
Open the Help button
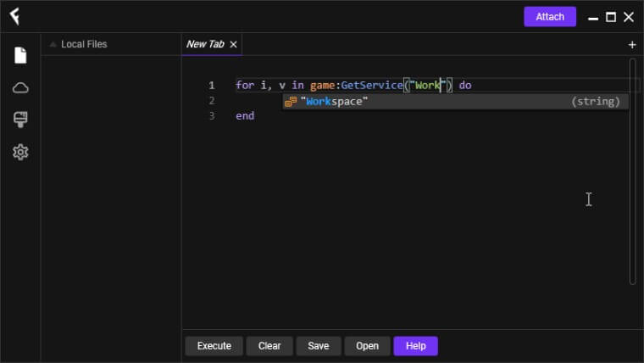pos(416,346)
